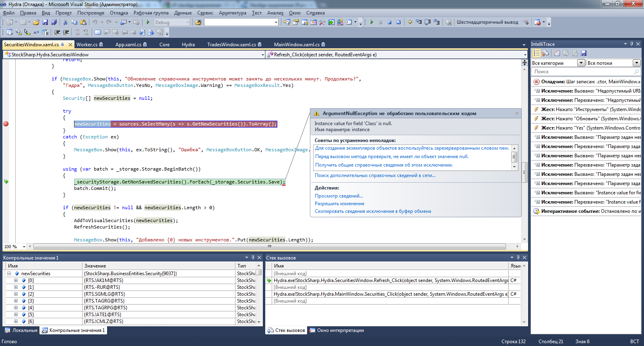
Task: Click the Cut scissors icon
Action: tap(65, 22)
